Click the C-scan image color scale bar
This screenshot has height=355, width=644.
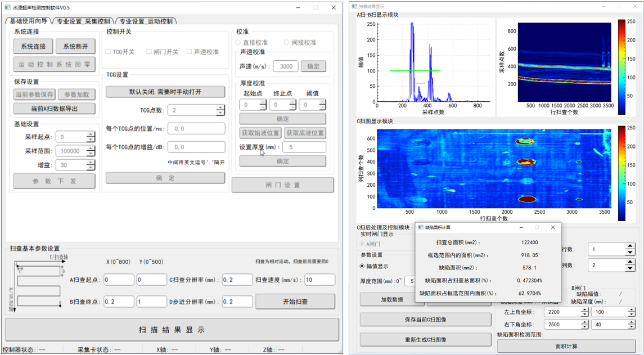pos(622,173)
